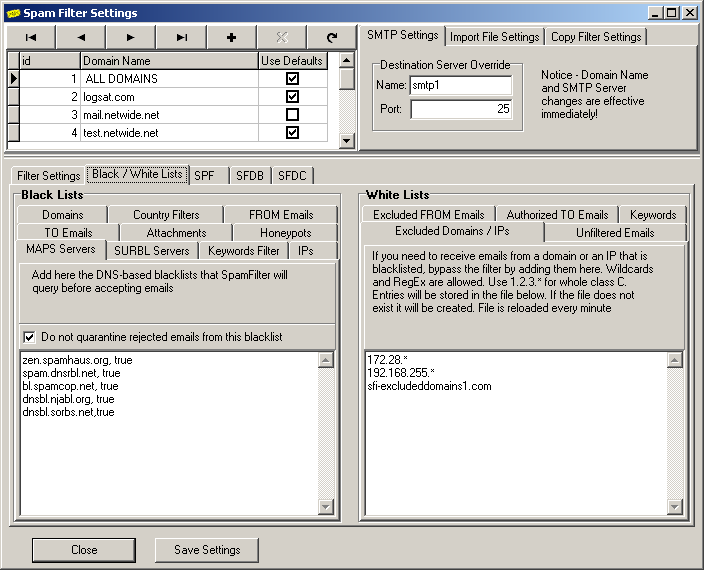Image resolution: width=704 pixels, height=570 pixels.
Task: Switch to the SPF tab
Action: click(x=204, y=175)
